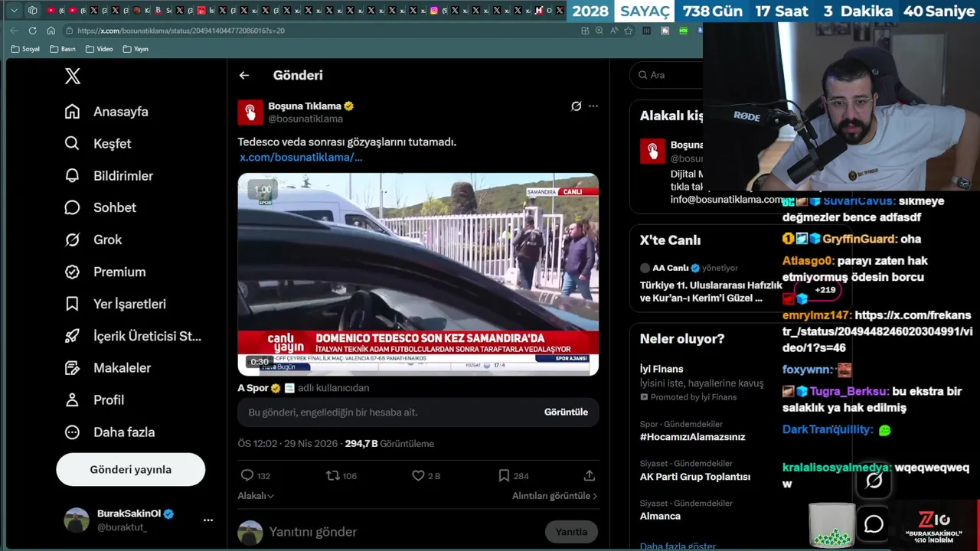Click Yanıtla reply button
The height and width of the screenshot is (551, 980).
click(571, 532)
